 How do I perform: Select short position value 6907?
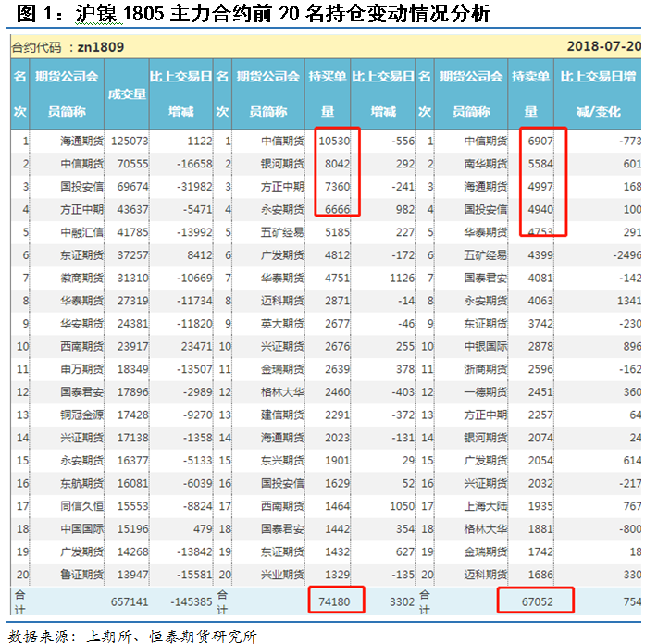click(540, 141)
